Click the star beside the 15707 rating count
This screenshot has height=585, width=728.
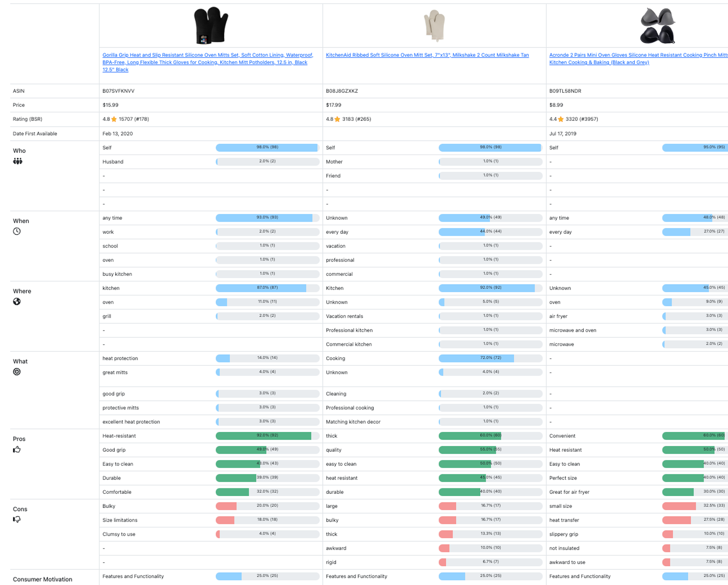(x=114, y=119)
